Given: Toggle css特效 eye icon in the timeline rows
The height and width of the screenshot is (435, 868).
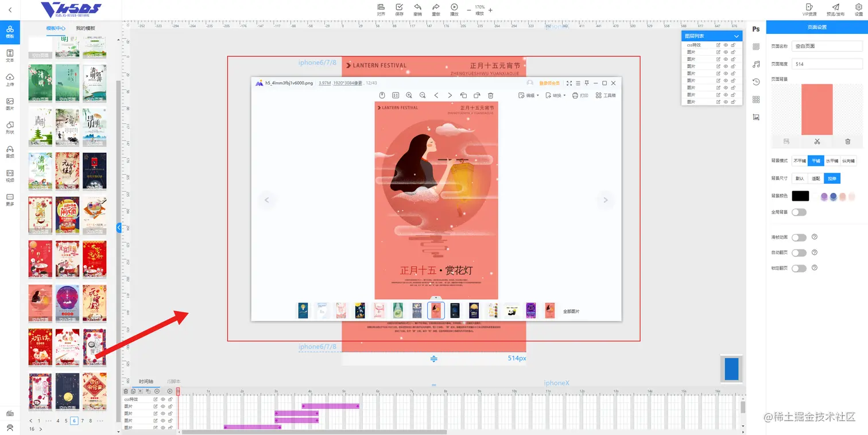Looking at the screenshot, I should 163,399.
